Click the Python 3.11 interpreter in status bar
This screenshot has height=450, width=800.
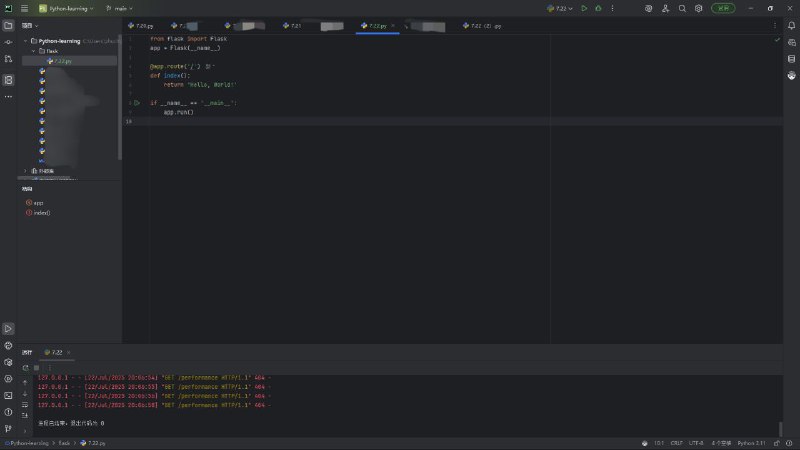pyautogui.click(x=753, y=442)
